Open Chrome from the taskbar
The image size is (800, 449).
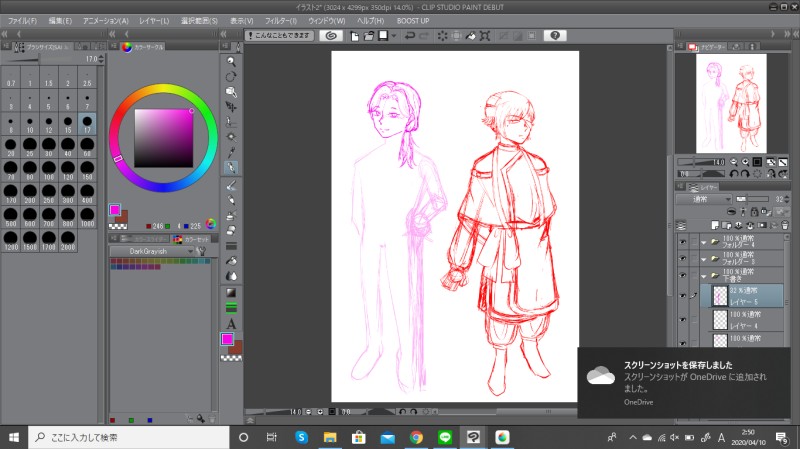click(415, 437)
